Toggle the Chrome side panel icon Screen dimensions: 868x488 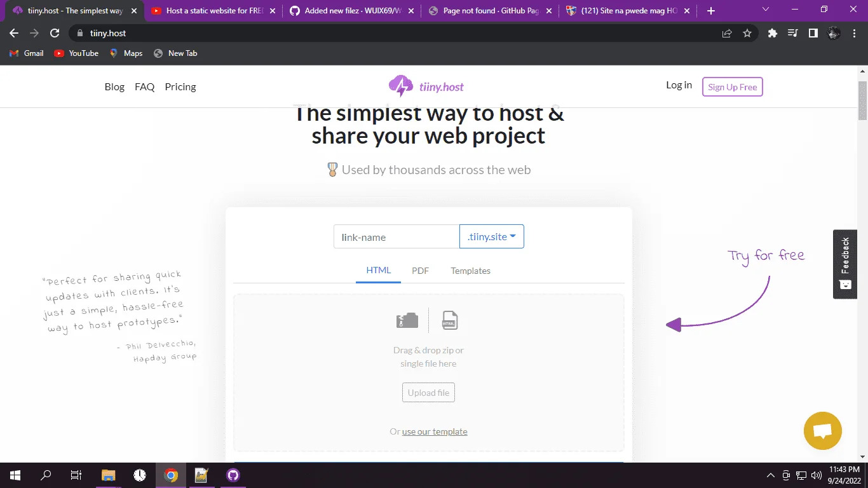[x=813, y=33]
